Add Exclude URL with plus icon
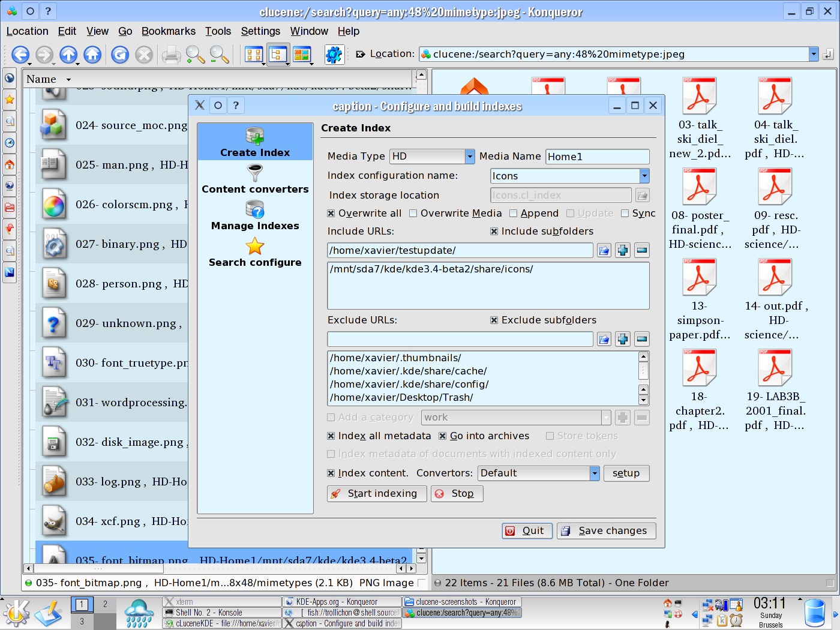The height and width of the screenshot is (630, 840). click(623, 339)
